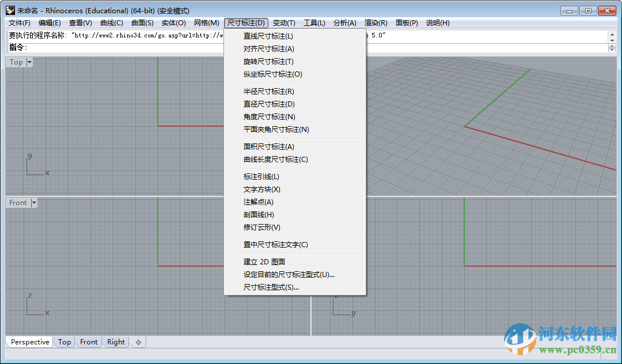Switch to the Top viewport tab

(x=65, y=342)
